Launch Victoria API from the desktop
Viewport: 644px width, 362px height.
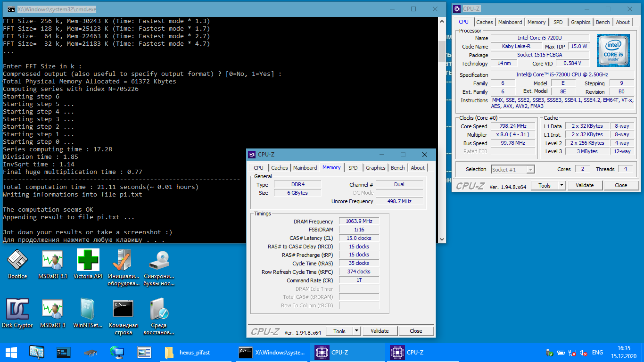click(x=88, y=264)
